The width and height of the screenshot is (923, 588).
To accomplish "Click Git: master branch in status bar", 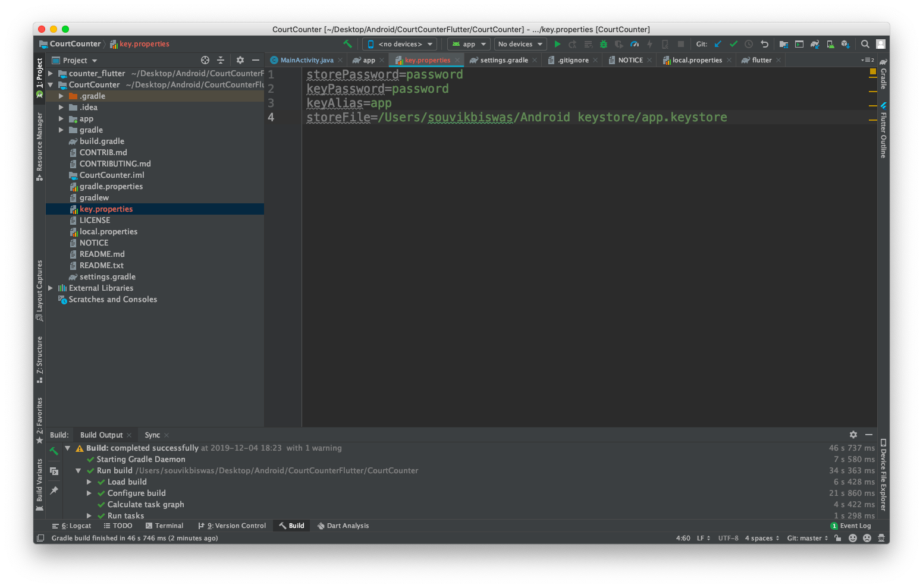I will (x=806, y=538).
